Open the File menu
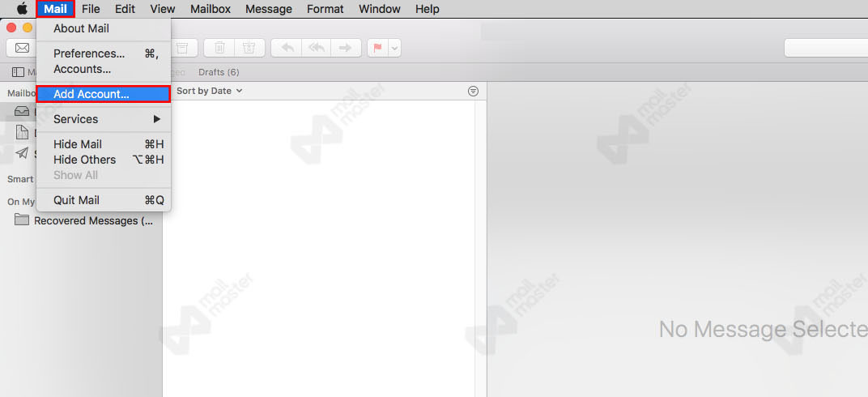This screenshot has width=868, height=397. pyautogui.click(x=91, y=9)
